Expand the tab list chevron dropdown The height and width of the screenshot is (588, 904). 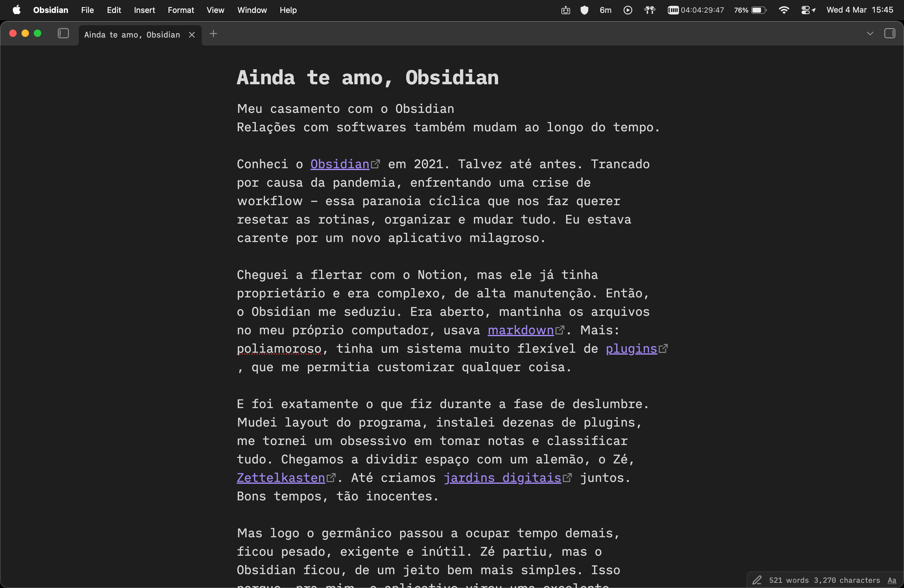pyautogui.click(x=870, y=34)
